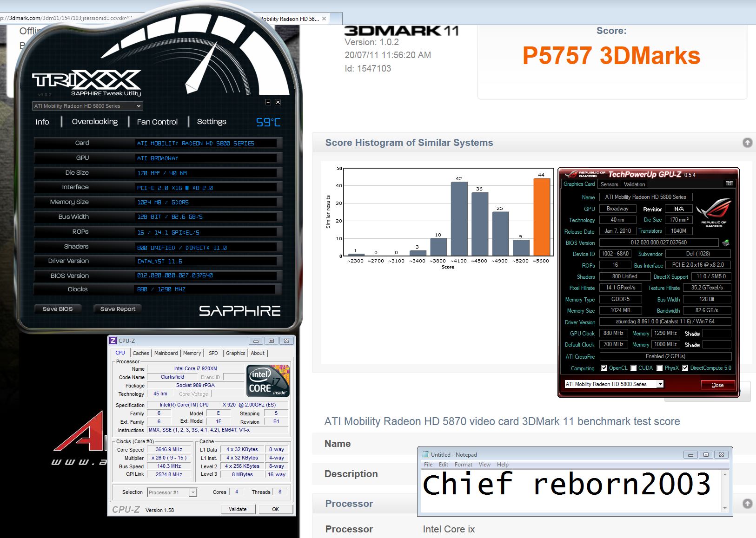Click the Core Speed value 3646.9 MHz
This screenshot has width=756, height=538.
(x=169, y=449)
